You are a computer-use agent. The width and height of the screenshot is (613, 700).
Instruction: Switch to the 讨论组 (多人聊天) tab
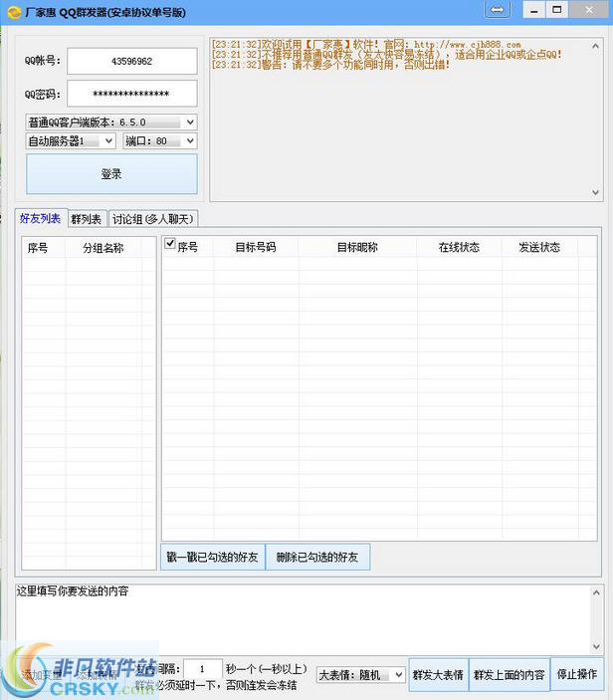(x=152, y=219)
